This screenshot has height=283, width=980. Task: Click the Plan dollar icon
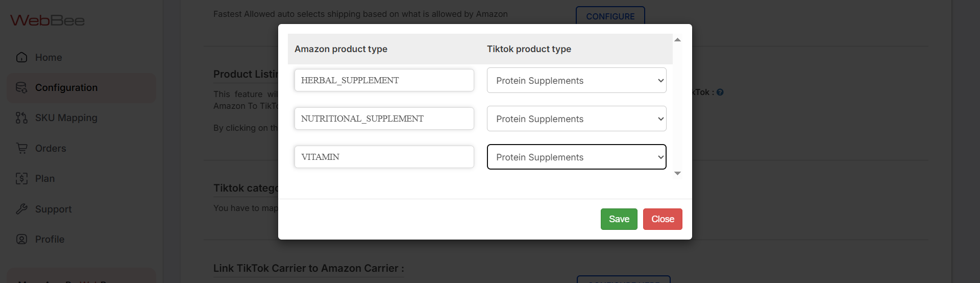point(21,178)
